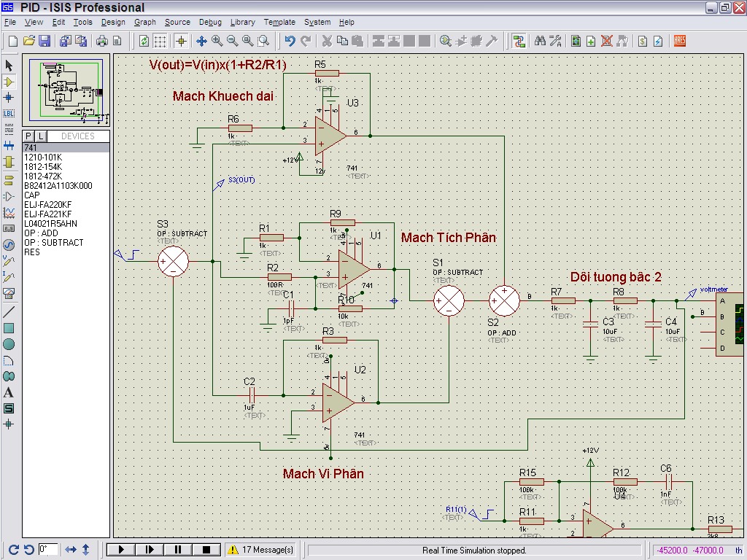Choose the 2D text 'A' tool

(9, 392)
